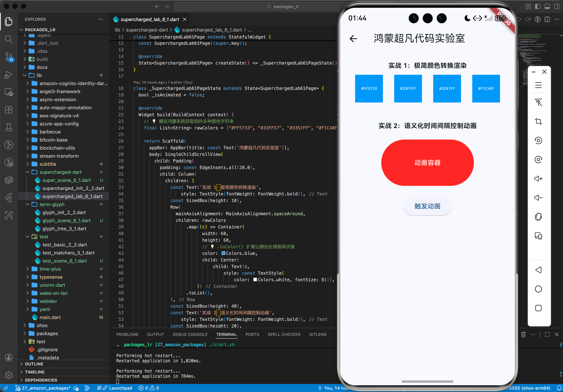The width and height of the screenshot is (563, 392).
Task: Click the emulator crop screenshot icon
Action: pyautogui.click(x=538, y=121)
